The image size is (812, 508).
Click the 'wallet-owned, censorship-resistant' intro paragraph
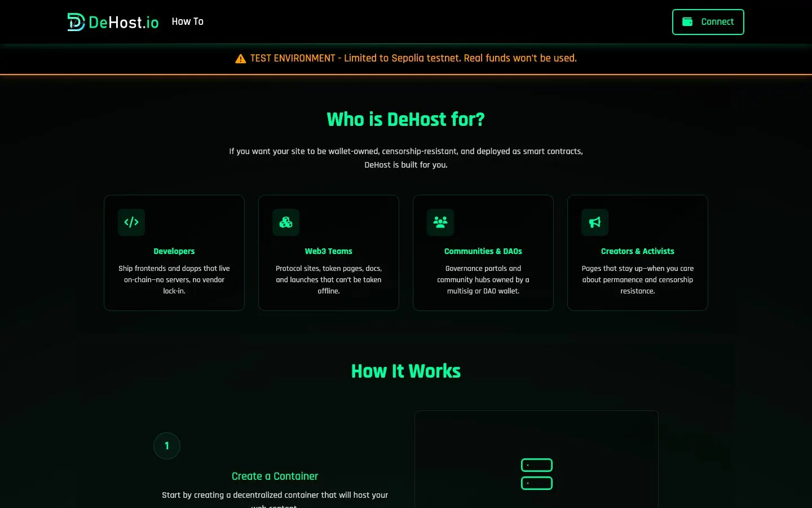(406, 158)
